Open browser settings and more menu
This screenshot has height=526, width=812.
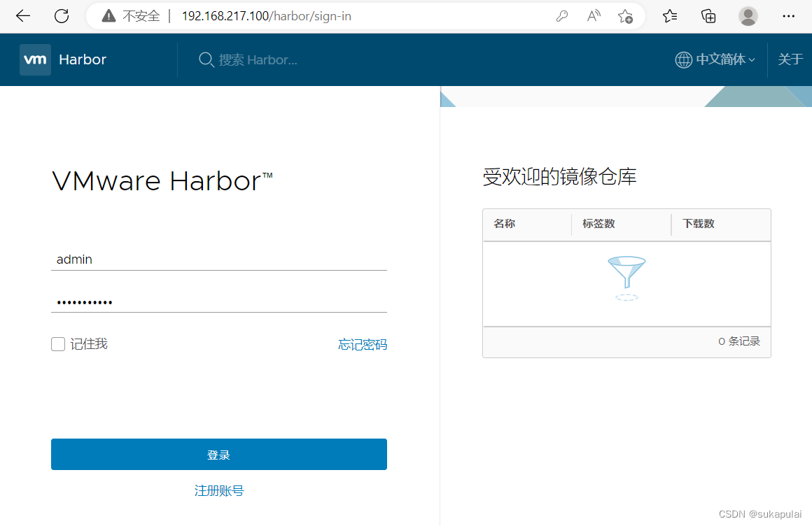[788, 16]
